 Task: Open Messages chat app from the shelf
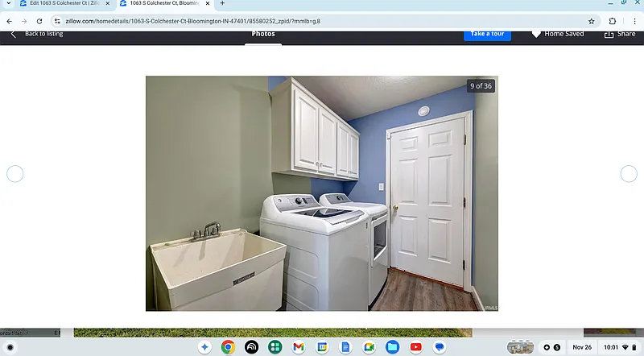coord(440,347)
